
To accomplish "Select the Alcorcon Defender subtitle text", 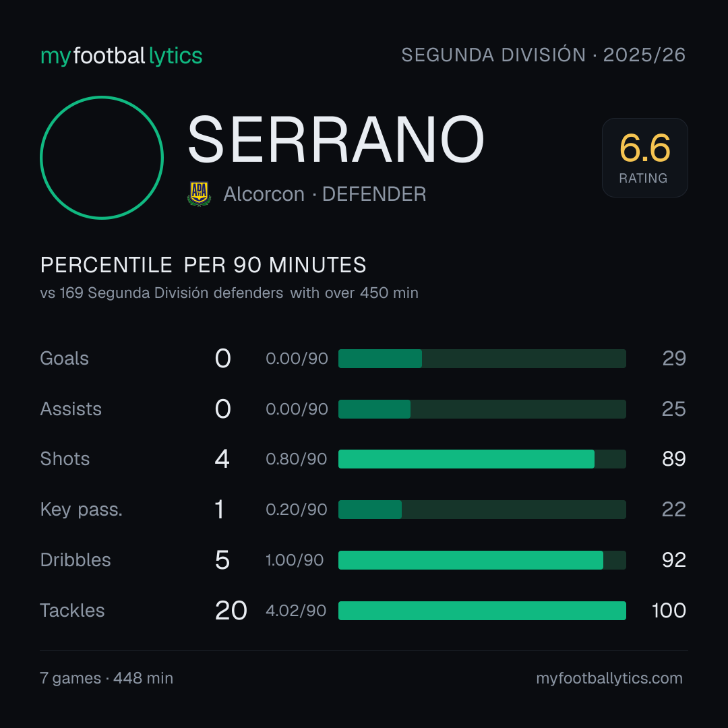I will (324, 194).
